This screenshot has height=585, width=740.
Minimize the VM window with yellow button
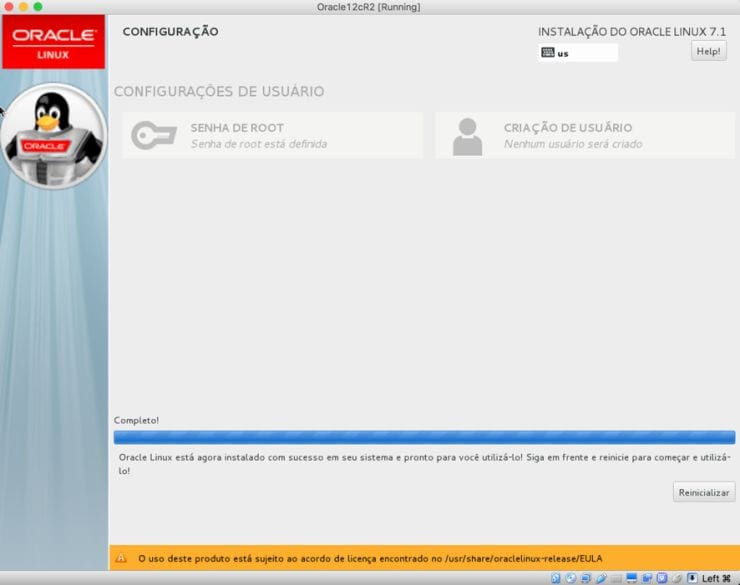[23, 7]
